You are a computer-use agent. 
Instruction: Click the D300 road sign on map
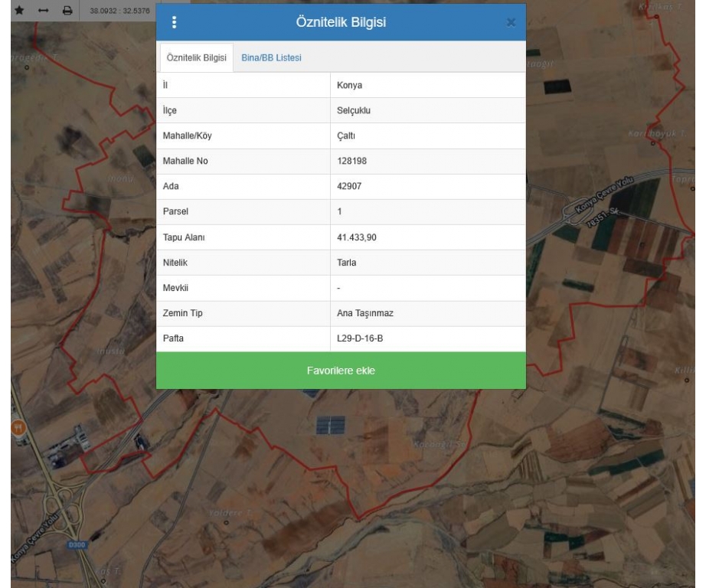pyautogui.click(x=73, y=544)
